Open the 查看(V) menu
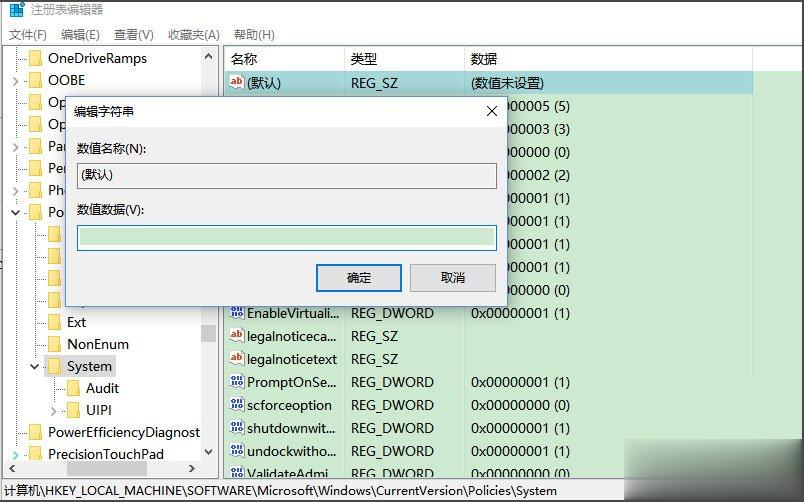Screen dimensions: 804x502 133,35
